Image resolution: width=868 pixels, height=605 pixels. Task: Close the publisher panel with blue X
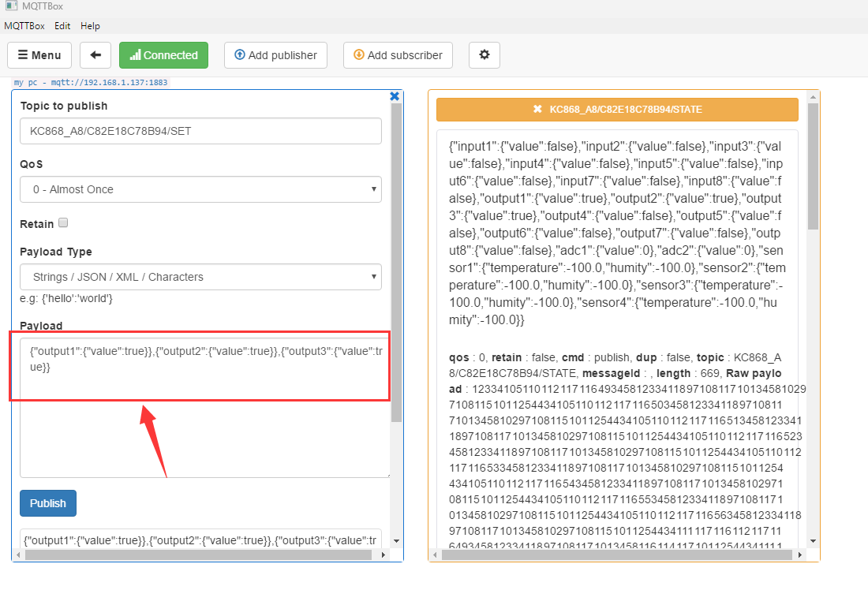(395, 96)
